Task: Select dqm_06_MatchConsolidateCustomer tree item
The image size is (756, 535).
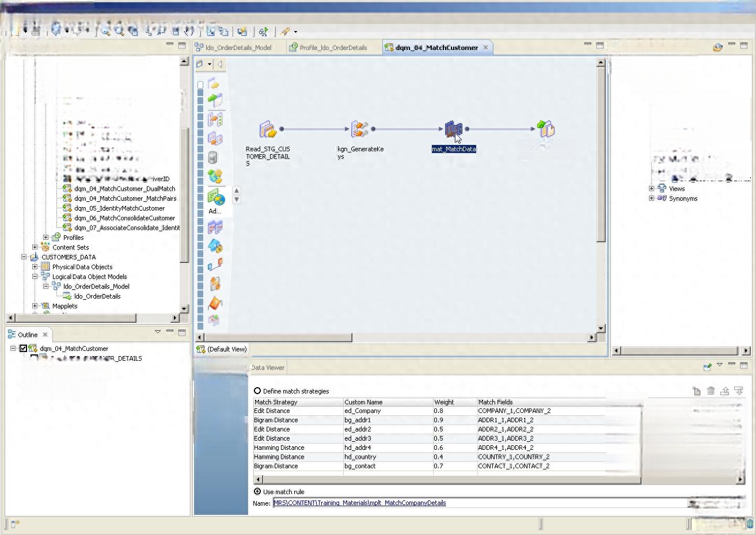Action: [124, 217]
